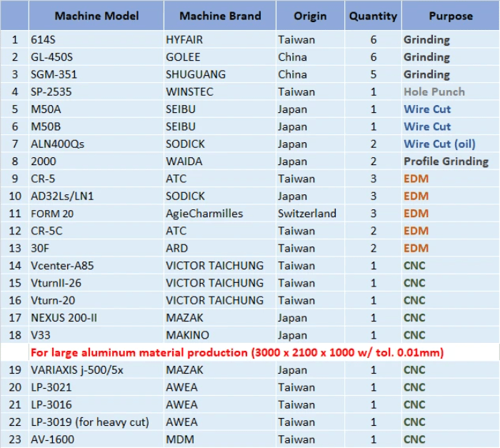The image size is (500, 448).
Task: Click the ARD brand cell
Action: point(220,248)
